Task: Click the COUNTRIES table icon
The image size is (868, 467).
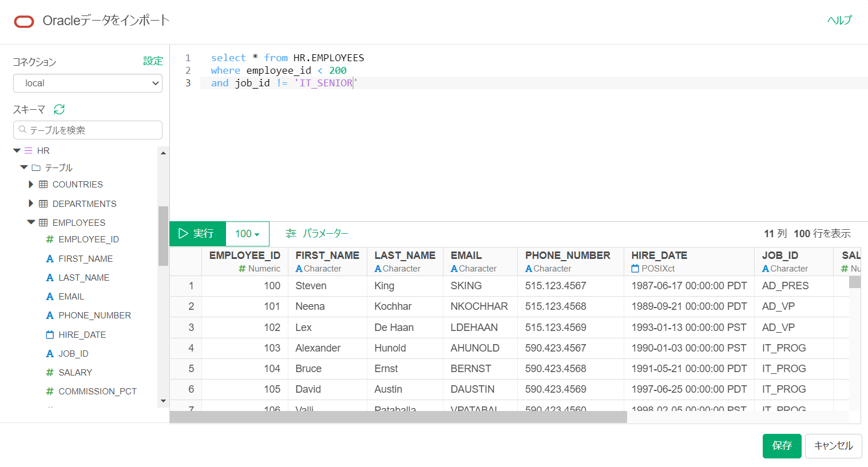Action: click(x=43, y=185)
